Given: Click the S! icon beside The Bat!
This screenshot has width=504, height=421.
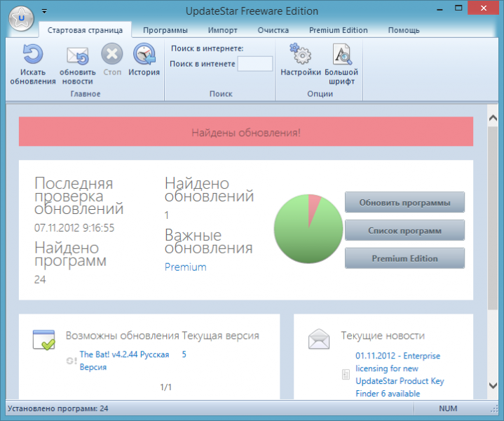Looking at the screenshot, I should [71, 361].
